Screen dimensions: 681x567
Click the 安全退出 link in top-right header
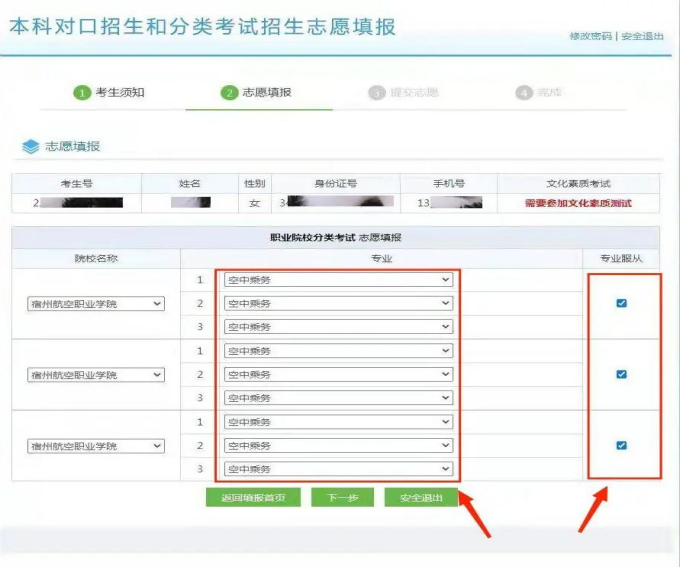pos(643,36)
